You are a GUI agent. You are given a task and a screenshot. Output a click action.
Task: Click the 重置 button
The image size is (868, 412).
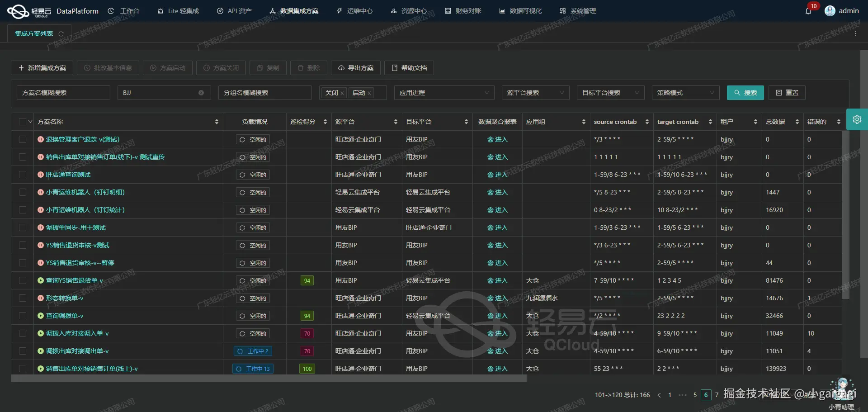pos(787,93)
